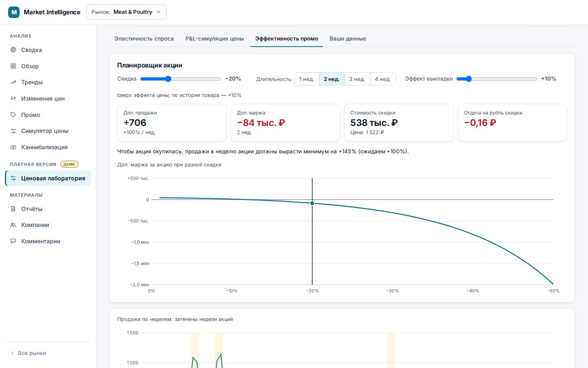Click the −84 тыс. ₽ margin value

pos(261,123)
